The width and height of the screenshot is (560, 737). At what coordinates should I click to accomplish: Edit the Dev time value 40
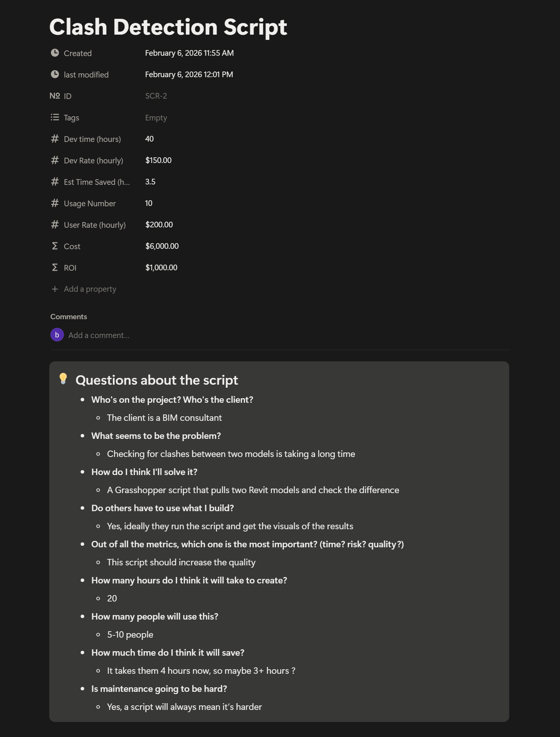point(149,139)
